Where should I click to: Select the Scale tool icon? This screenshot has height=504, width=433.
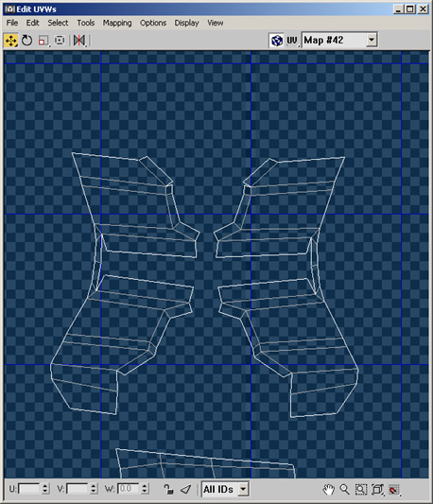(43, 41)
